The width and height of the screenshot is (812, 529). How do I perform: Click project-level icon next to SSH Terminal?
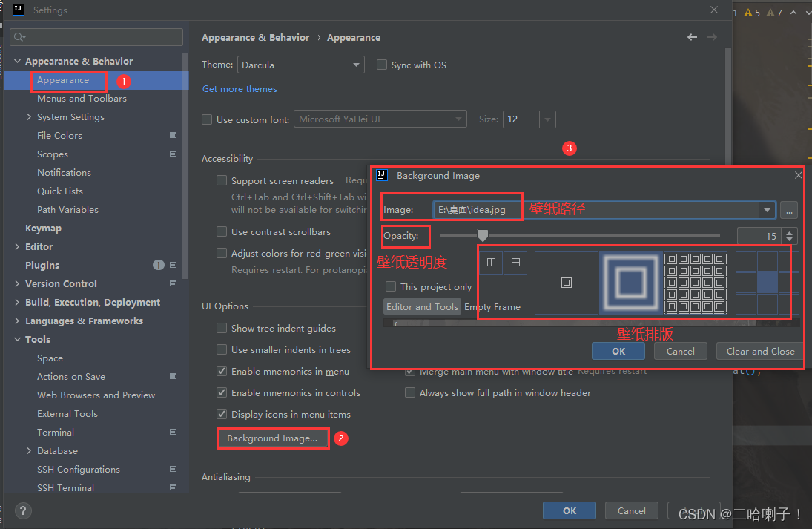173,487
